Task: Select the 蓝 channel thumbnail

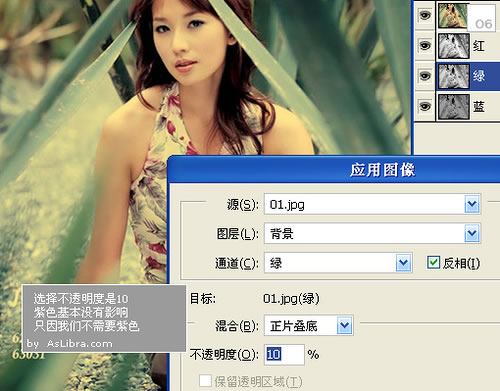Action: coord(454,107)
